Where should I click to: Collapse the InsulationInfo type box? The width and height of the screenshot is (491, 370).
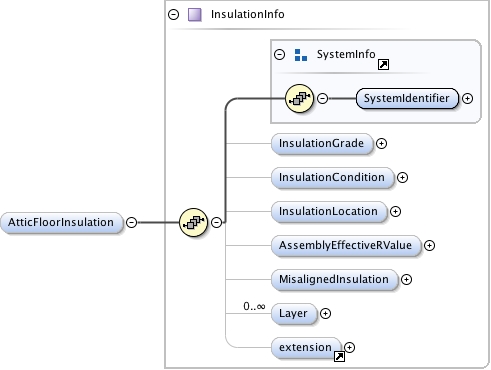pos(174,14)
